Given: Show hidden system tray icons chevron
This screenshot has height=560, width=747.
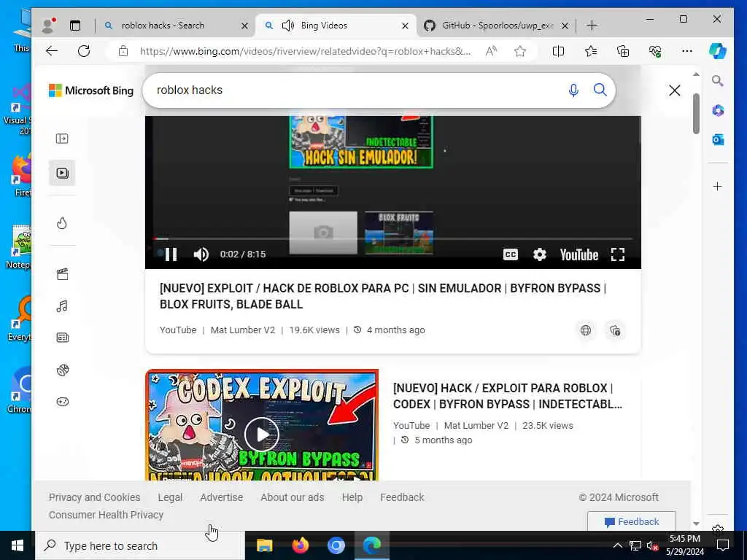Looking at the screenshot, I should coord(617,545).
